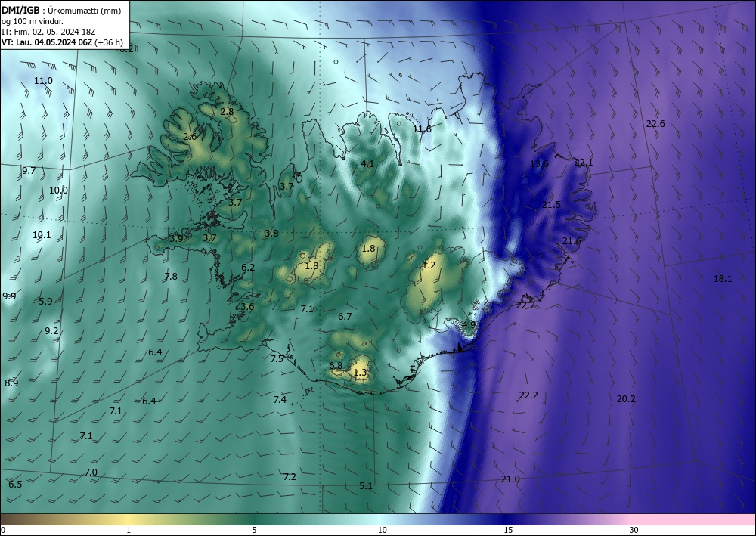Click the southeast coast value 4.9

tap(469, 324)
